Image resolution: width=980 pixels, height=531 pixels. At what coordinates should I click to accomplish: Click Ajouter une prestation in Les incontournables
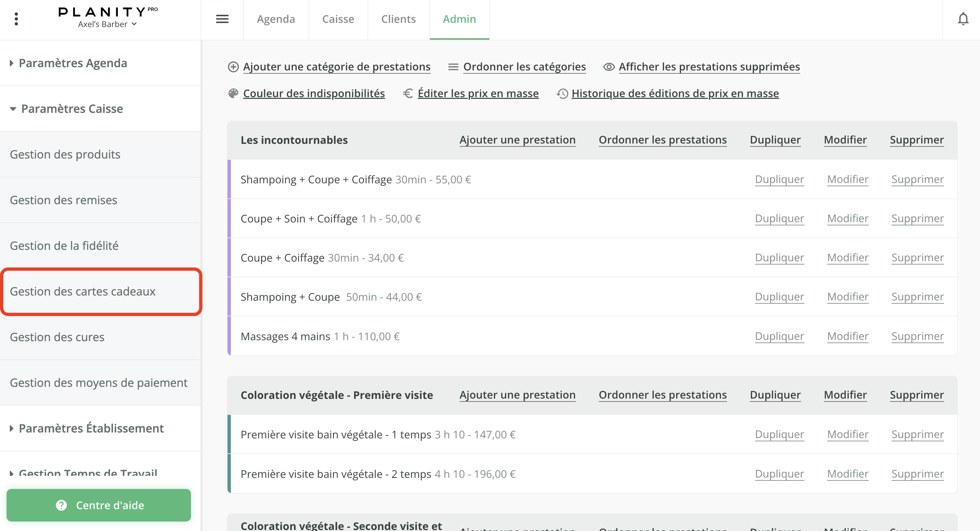517,140
